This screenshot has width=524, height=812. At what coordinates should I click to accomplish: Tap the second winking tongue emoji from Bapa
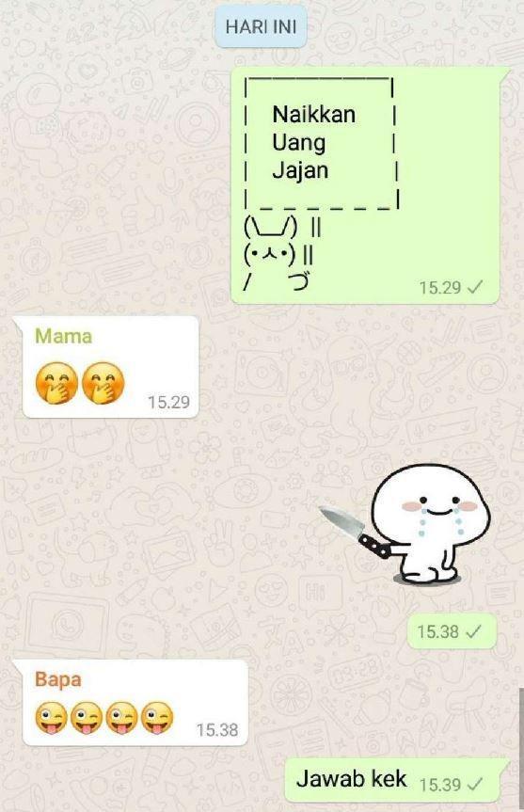click(x=87, y=718)
